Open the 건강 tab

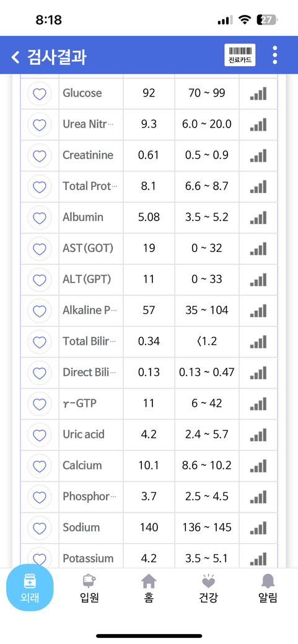pos(208,588)
